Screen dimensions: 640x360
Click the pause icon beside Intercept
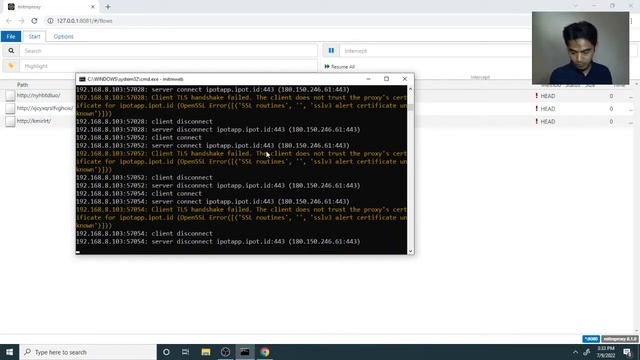coord(331,51)
